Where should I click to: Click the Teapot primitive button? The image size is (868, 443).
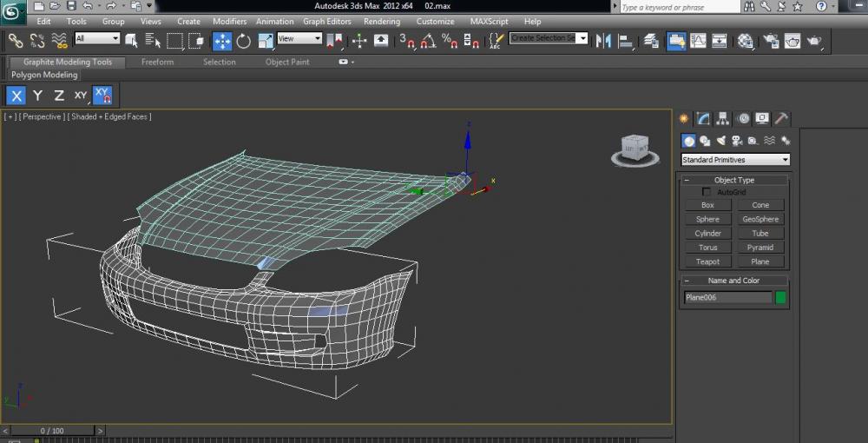(707, 261)
